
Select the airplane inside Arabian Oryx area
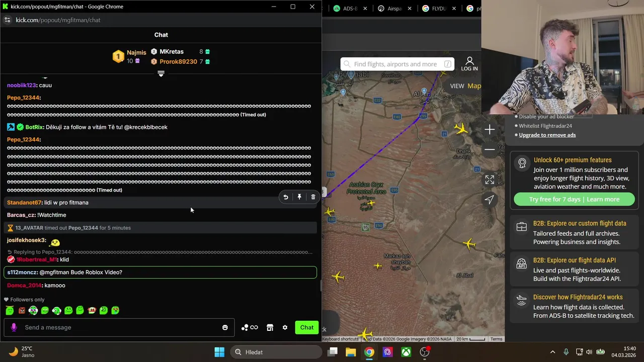[371, 204]
